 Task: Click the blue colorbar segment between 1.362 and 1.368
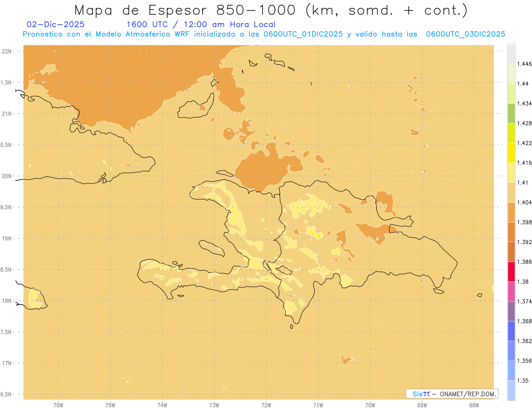[x=511, y=331]
